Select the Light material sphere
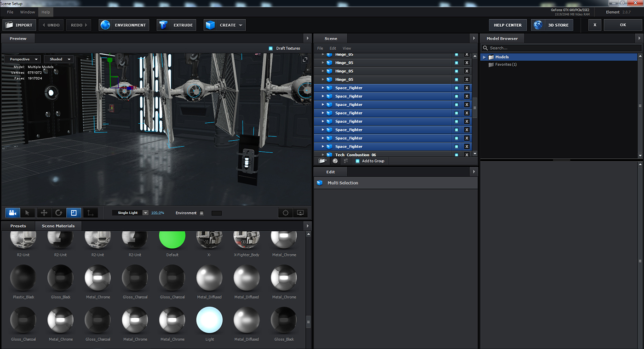This screenshot has height=349, width=644. click(209, 320)
